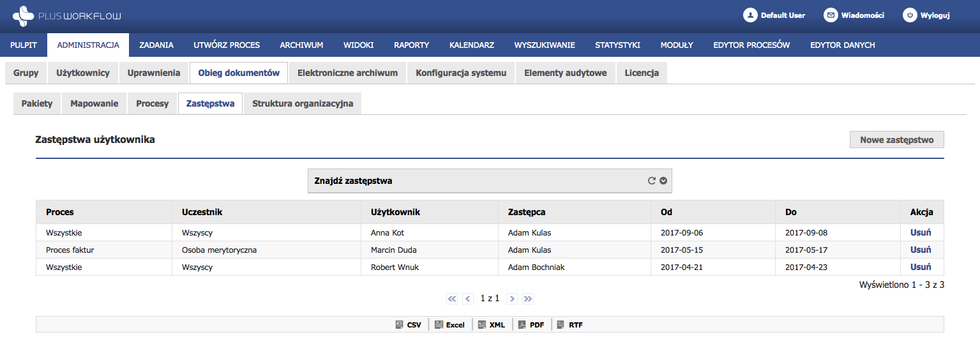This screenshot has width=980, height=346.
Task: Export table to Excel
Action: [x=449, y=325]
